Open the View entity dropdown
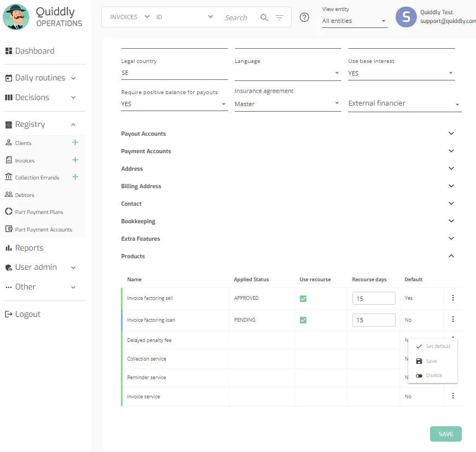Image resolution: width=476 pixels, height=452 pixels. pos(355,21)
